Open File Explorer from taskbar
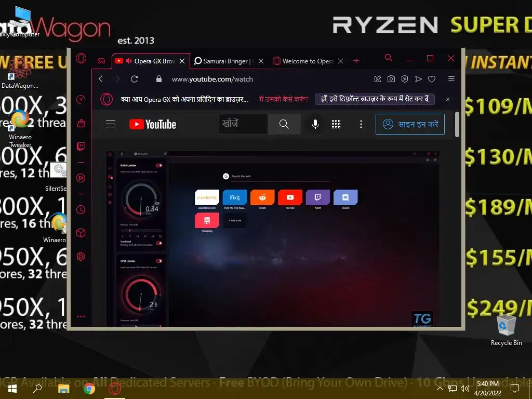This screenshot has width=532, height=399. pyautogui.click(x=63, y=389)
